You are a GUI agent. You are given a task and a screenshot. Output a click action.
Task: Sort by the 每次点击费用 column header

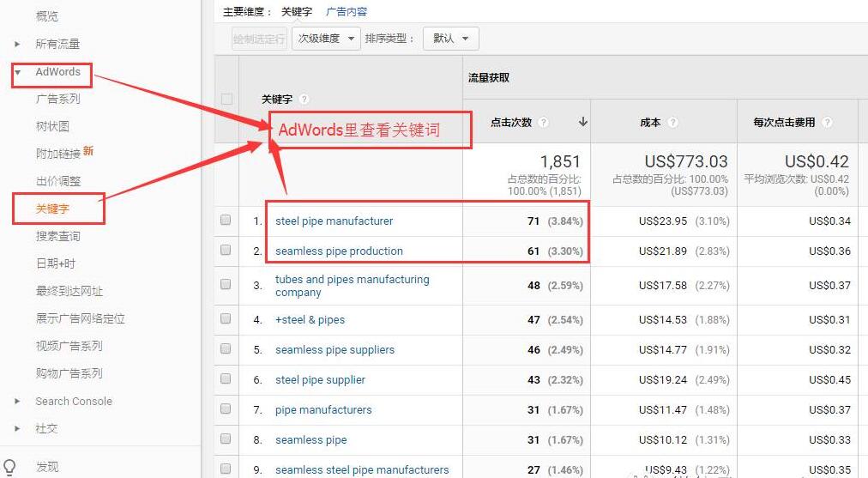click(x=784, y=123)
